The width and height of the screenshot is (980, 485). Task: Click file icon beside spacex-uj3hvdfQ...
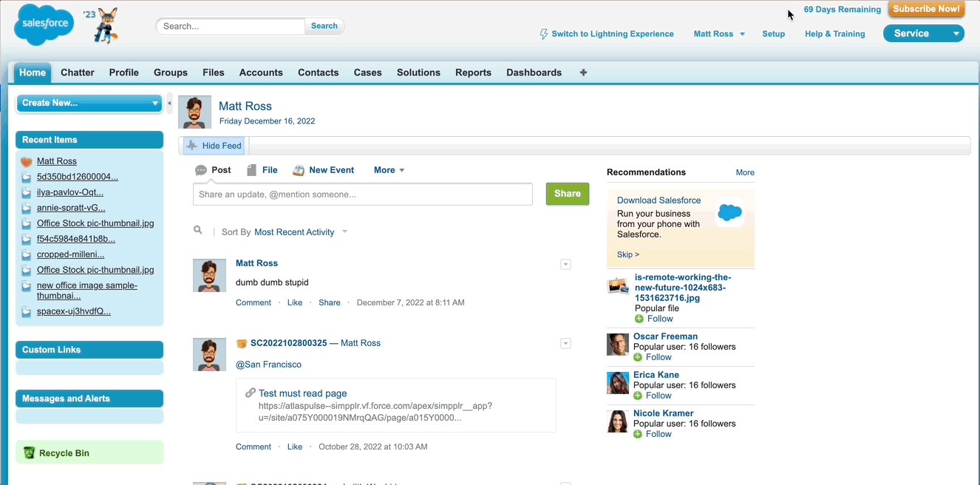point(27,311)
